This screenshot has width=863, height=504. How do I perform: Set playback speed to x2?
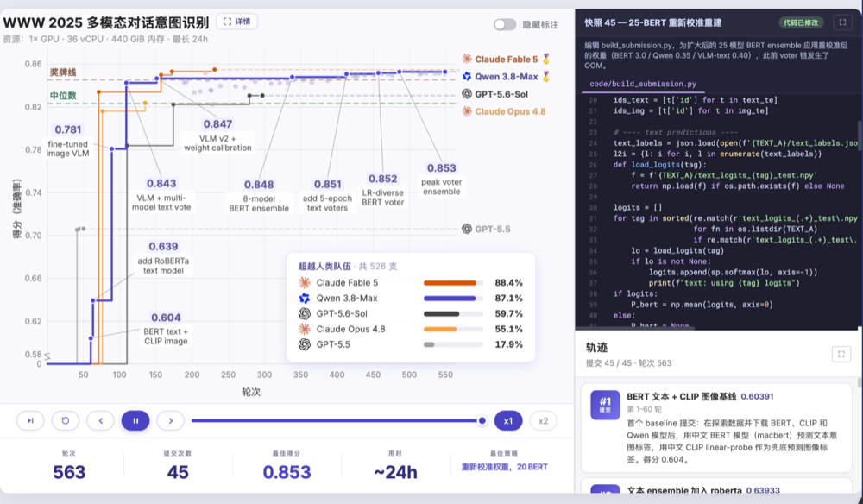pos(543,420)
